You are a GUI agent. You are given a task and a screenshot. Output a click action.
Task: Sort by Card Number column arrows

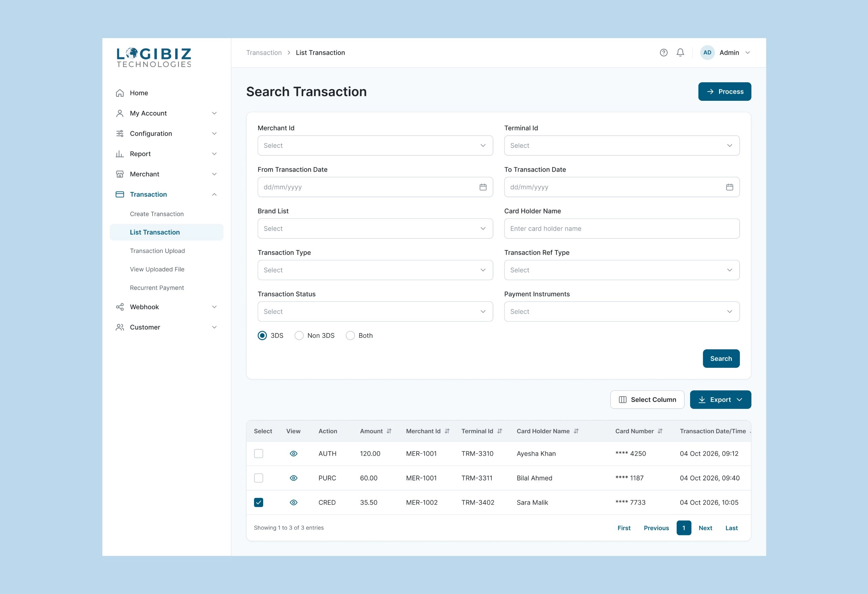pyautogui.click(x=660, y=431)
